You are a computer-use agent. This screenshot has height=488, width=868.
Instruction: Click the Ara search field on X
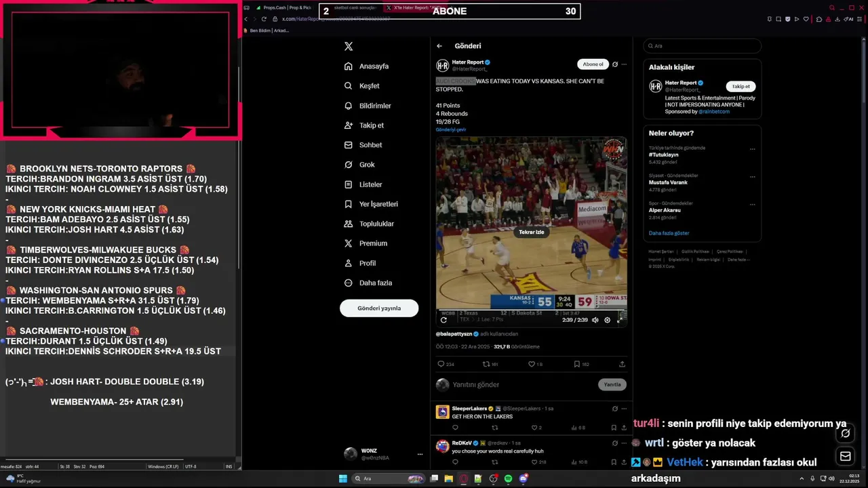[x=703, y=46]
